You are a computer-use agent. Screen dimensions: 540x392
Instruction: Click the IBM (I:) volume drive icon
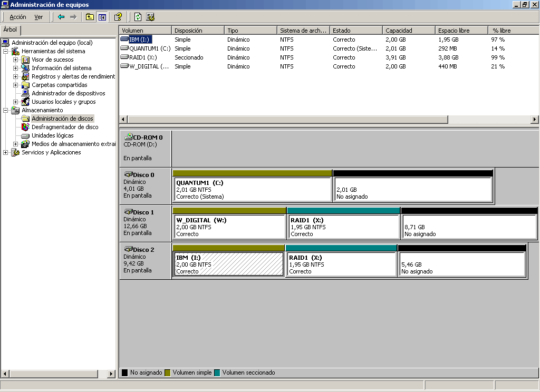coord(124,39)
